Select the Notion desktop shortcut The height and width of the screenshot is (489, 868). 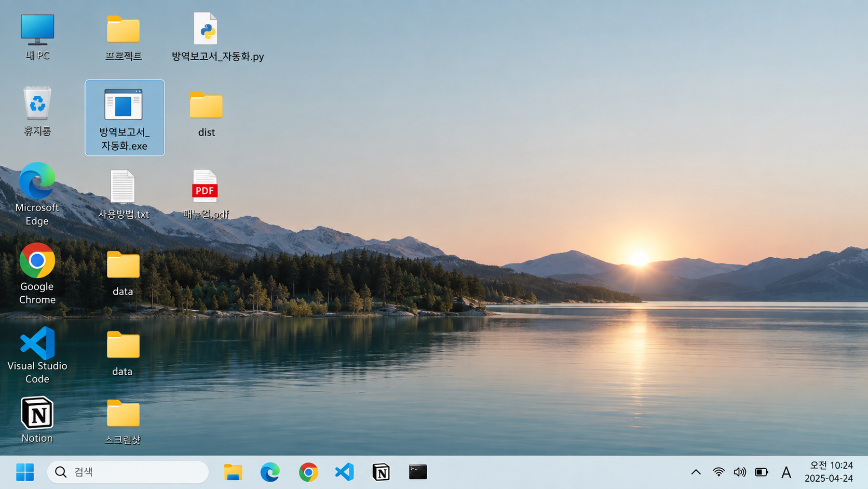click(37, 420)
